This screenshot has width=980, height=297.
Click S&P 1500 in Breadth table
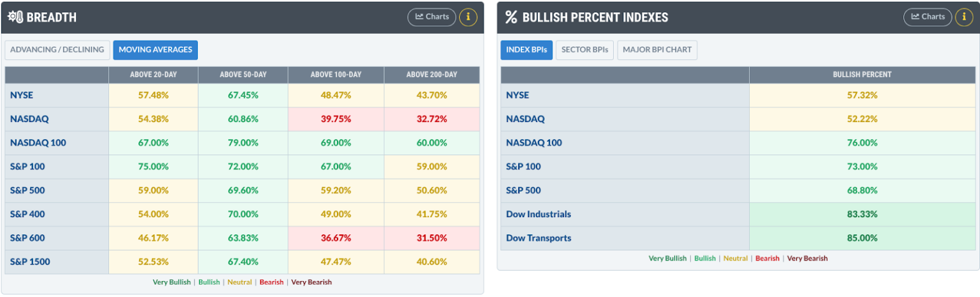(30, 261)
